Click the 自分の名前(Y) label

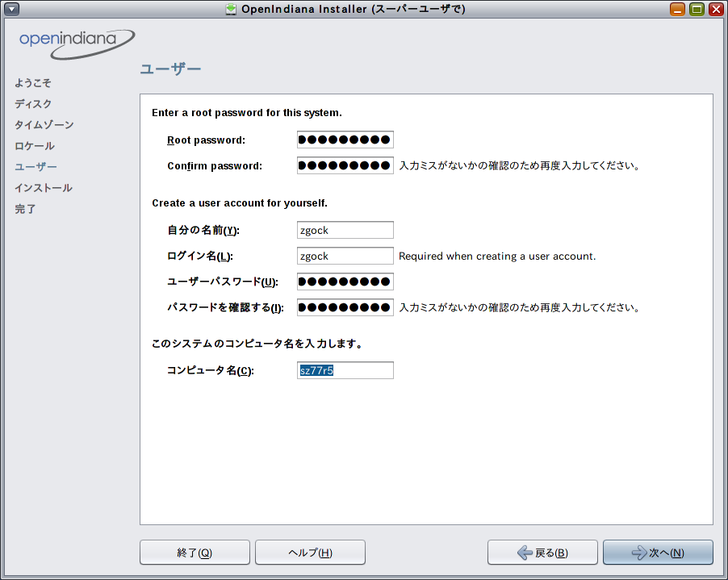[203, 230]
